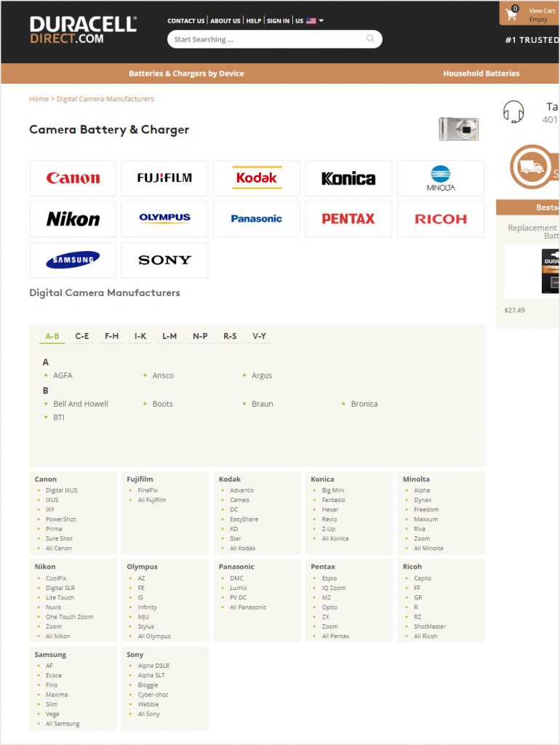Screen dimensions: 560x745
Task: Switch to the N-P tab
Action: pyautogui.click(x=200, y=336)
